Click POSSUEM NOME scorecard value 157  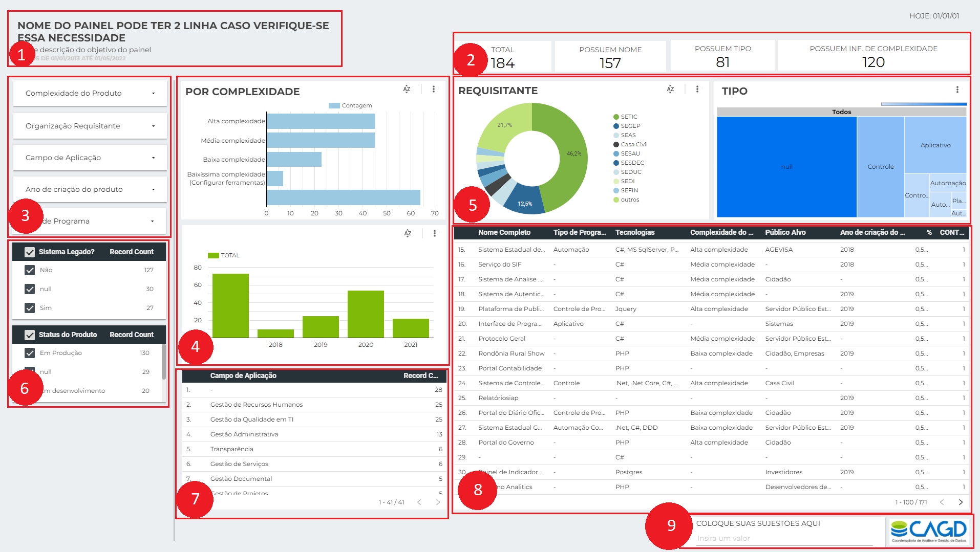(610, 63)
